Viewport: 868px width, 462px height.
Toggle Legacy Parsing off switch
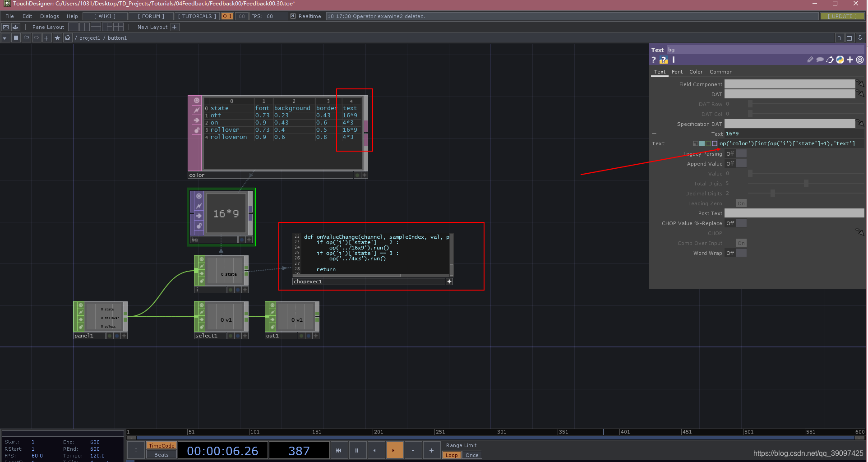click(740, 153)
